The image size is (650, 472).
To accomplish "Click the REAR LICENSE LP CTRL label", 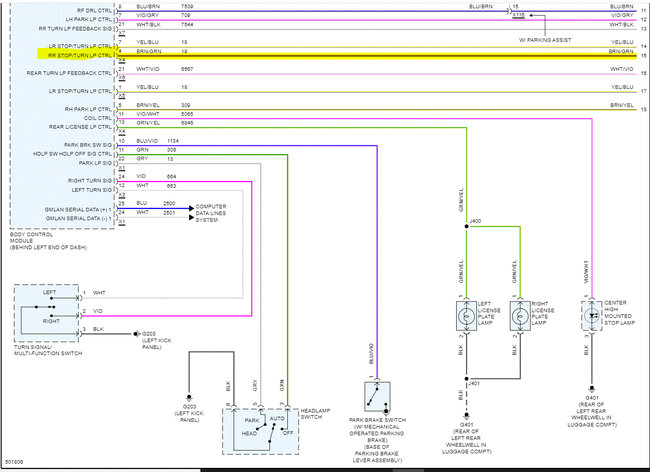I will [80, 127].
